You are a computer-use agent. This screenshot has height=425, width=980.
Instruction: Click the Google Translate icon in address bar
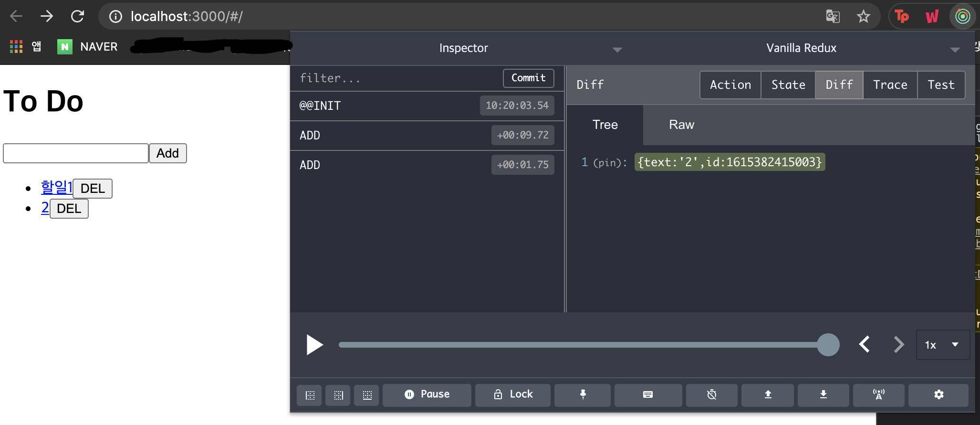coord(833,16)
